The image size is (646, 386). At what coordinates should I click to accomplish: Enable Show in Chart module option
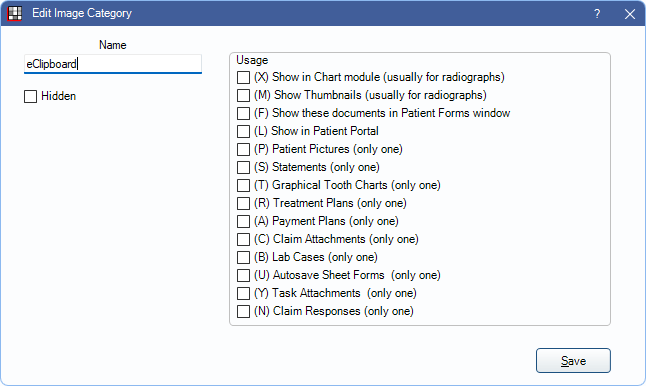pos(243,77)
